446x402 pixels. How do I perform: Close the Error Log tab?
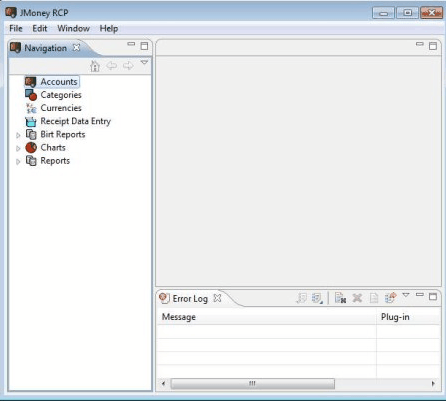[x=217, y=298]
